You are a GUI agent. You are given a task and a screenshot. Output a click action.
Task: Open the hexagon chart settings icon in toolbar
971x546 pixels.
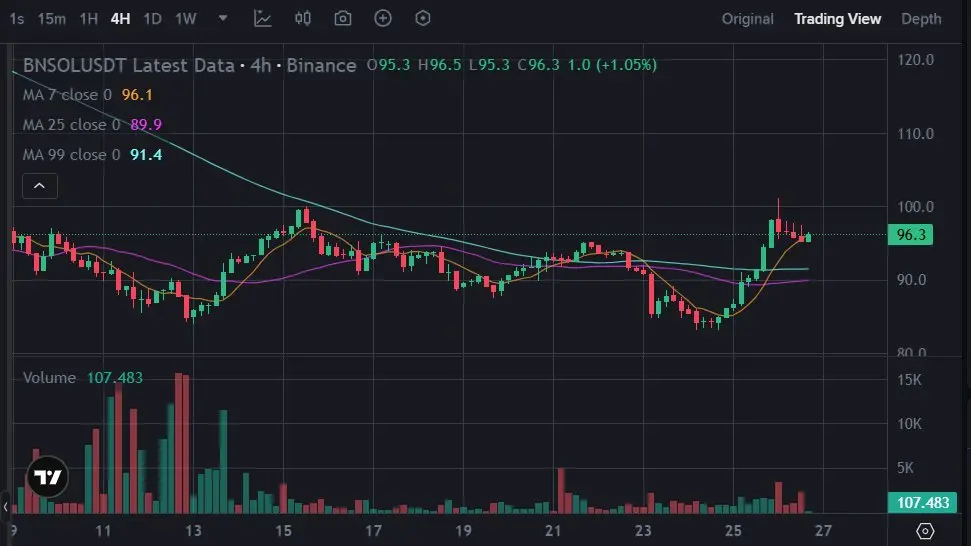(x=422, y=18)
